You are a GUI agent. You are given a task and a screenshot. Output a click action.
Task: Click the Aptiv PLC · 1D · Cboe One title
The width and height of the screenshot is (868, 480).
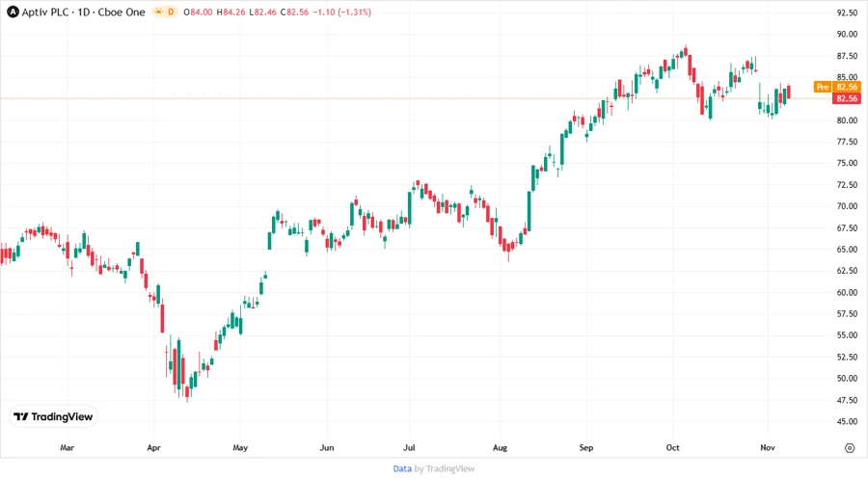tap(83, 12)
